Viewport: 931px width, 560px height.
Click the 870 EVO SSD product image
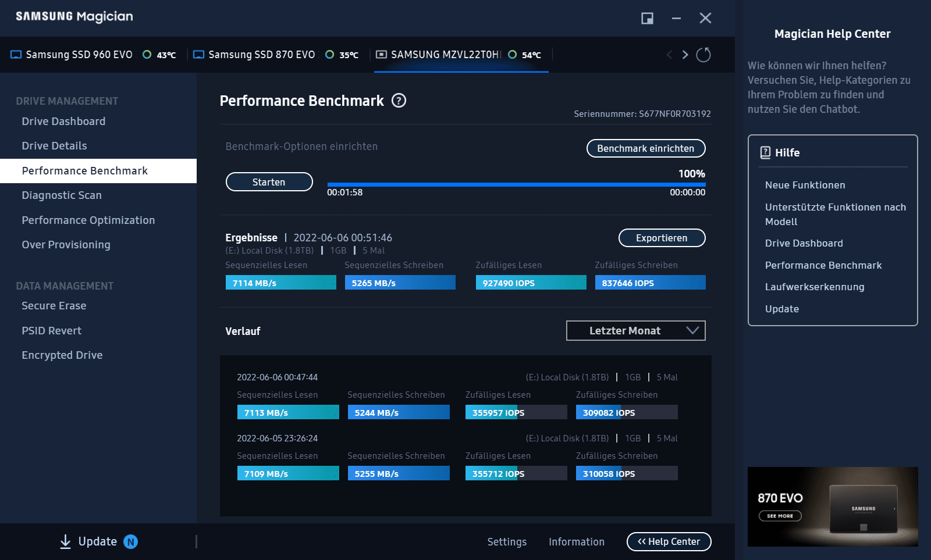click(864, 508)
